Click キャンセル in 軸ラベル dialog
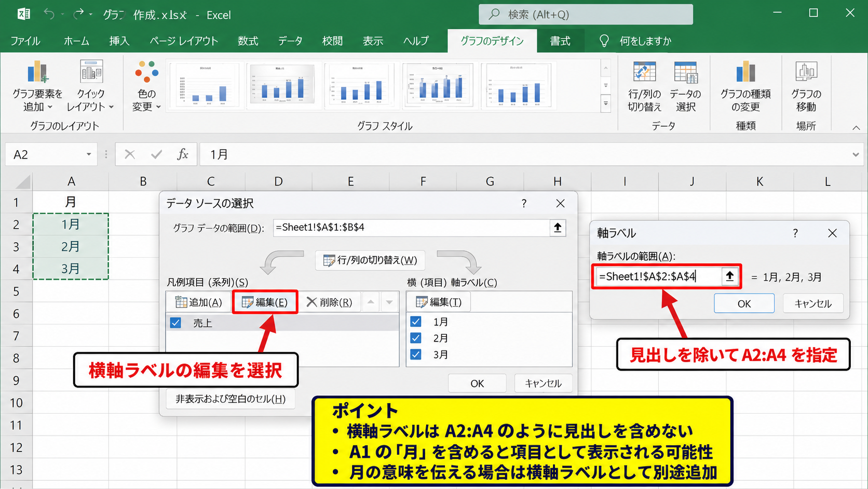 click(813, 303)
